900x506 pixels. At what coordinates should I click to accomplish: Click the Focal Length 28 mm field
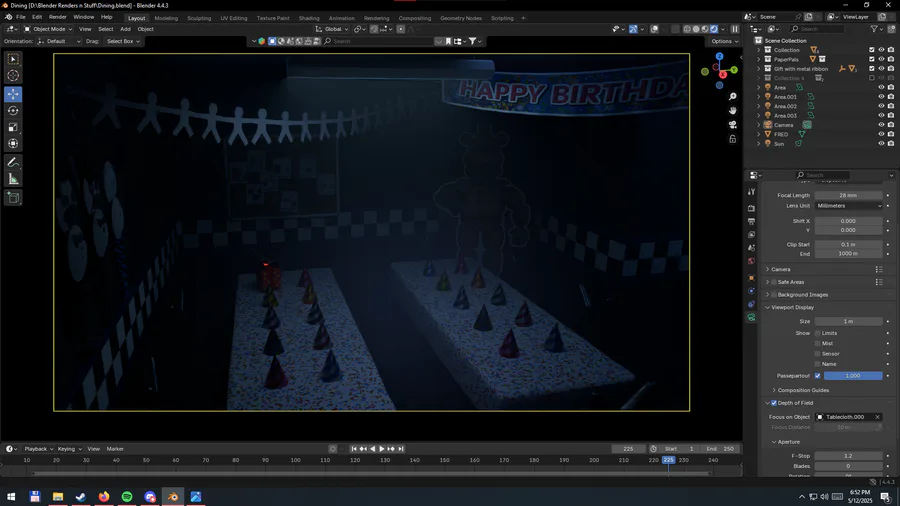tap(848, 195)
